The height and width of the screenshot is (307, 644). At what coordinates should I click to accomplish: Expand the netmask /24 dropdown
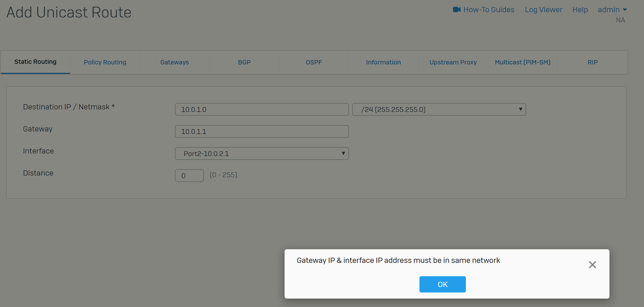click(x=439, y=109)
